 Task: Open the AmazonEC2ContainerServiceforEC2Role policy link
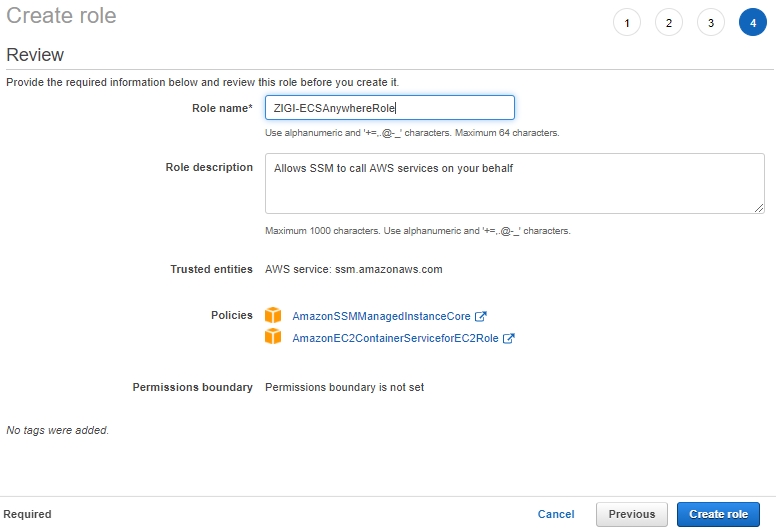(395, 338)
